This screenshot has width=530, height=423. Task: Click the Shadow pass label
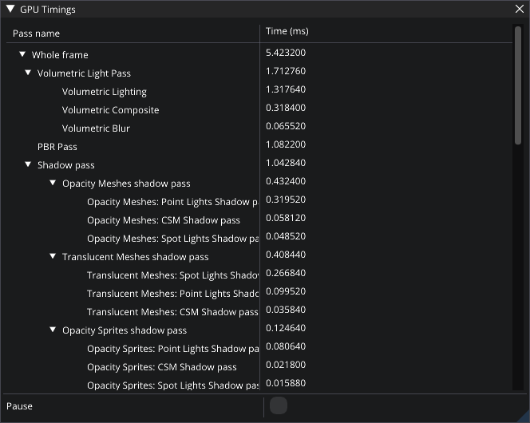(x=66, y=165)
